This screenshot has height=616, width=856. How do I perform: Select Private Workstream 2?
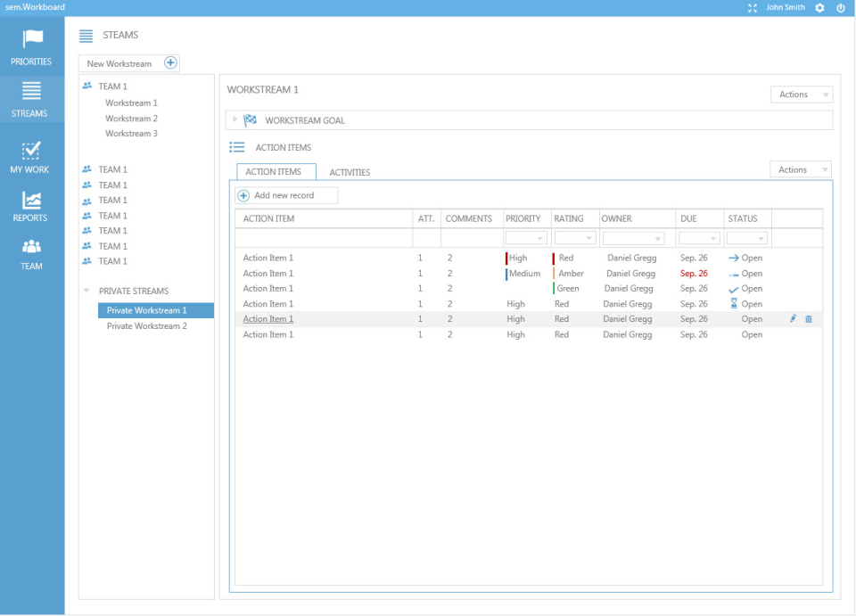(147, 325)
